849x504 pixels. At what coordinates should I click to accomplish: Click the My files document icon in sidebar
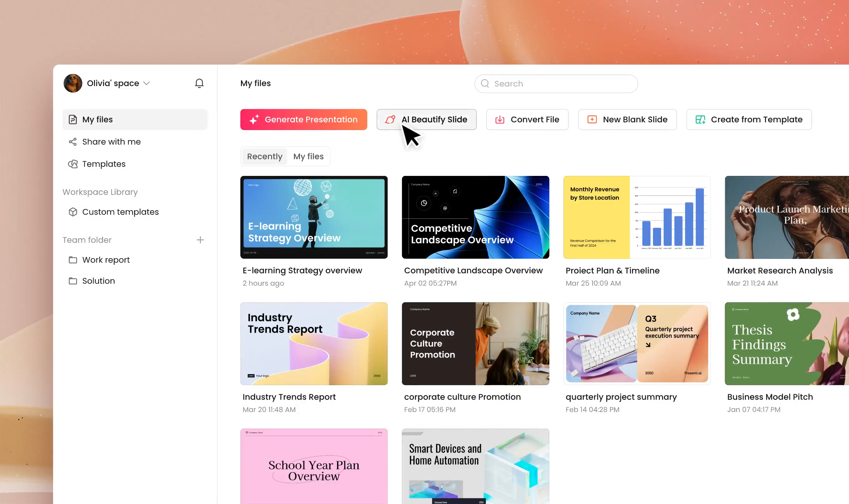[x=73, y=119]
